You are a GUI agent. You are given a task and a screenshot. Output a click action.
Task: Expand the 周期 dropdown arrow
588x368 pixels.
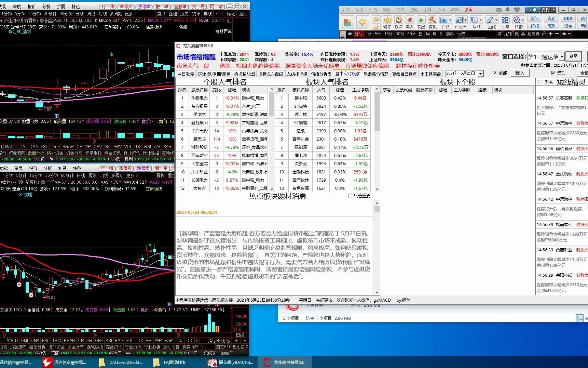[481, 20]
